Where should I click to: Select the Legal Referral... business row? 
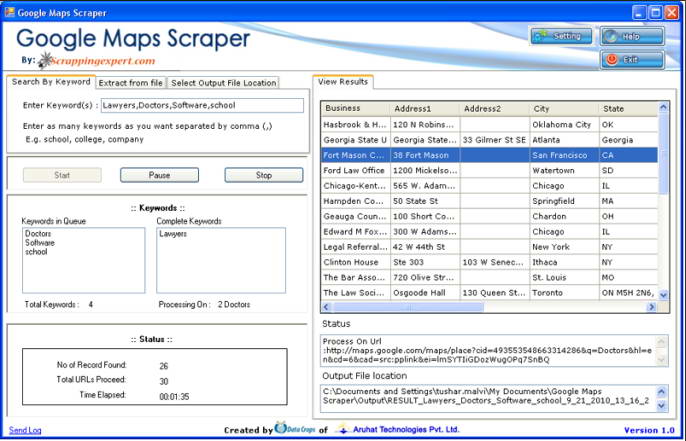click(489, 247)
